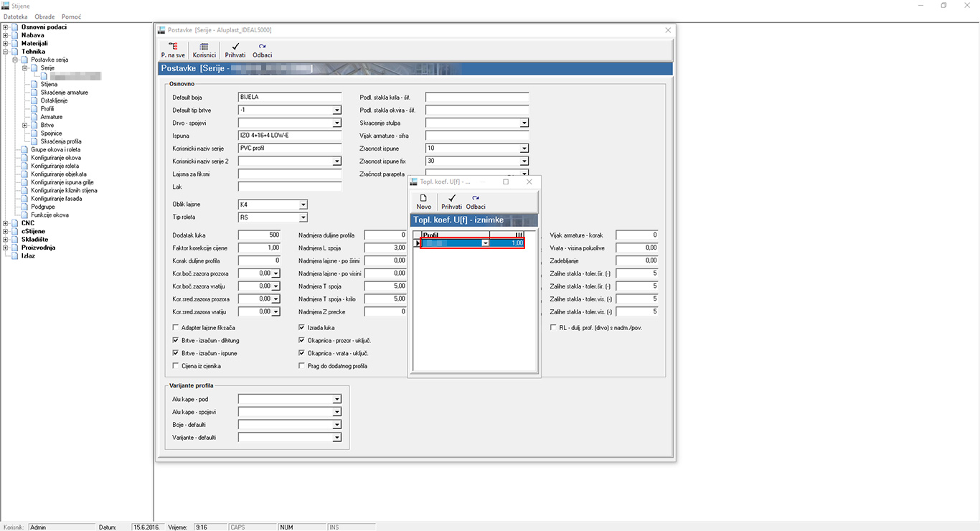Screen dimensions: 980x531
Task: Expand the 'Brtve' tree node
Action: pos(25,125)
